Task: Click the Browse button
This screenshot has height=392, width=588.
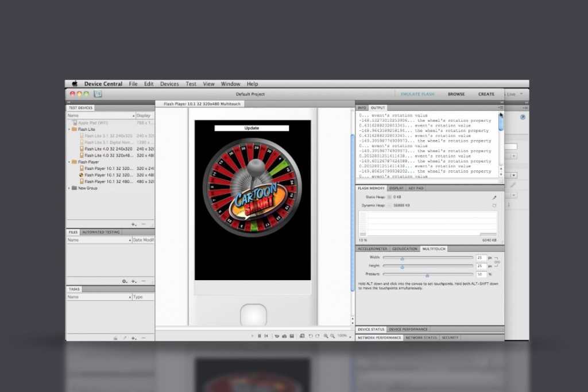Action: [x=455, y=94]
